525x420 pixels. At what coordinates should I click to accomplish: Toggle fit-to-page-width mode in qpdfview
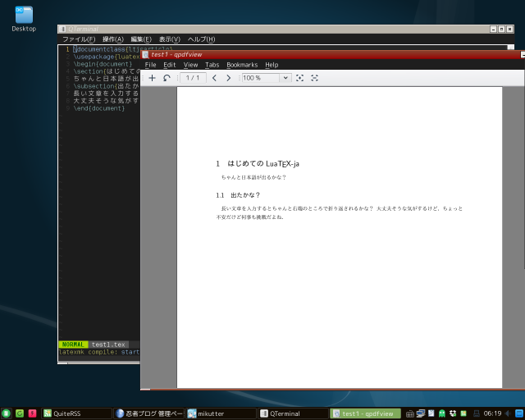click(x=314, y=78)
